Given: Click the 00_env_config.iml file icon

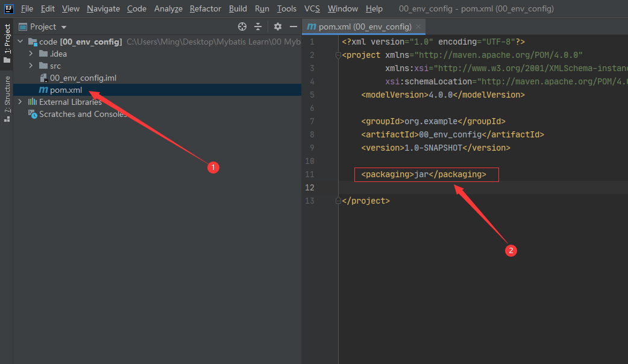Looking at the screenshot, I should (x=43, y=78).
